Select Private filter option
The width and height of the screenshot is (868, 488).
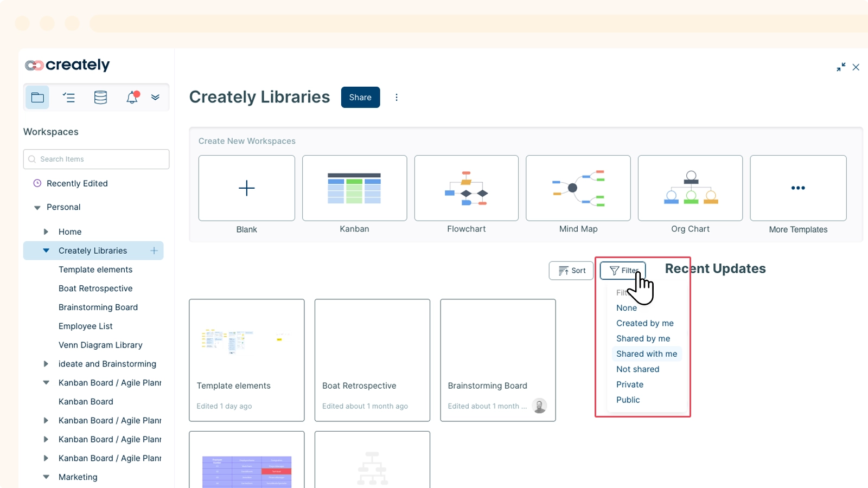[x=630, y=384]
